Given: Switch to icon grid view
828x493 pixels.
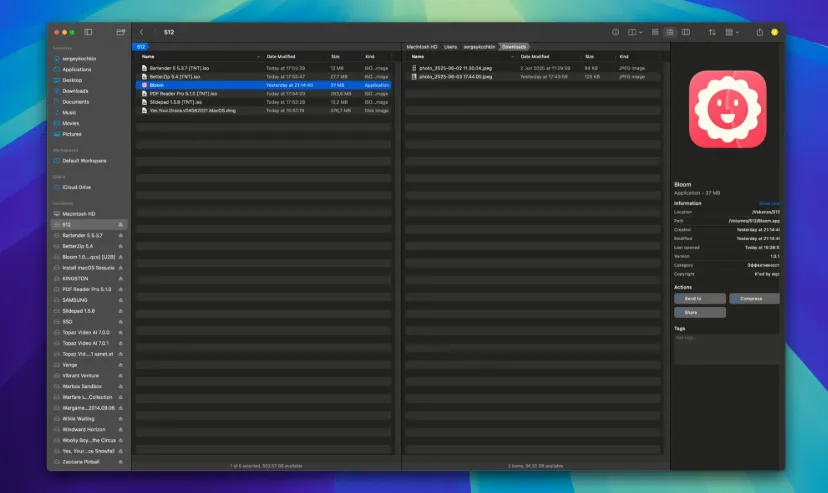Looking at the screenshot, I should coord(655,32).
